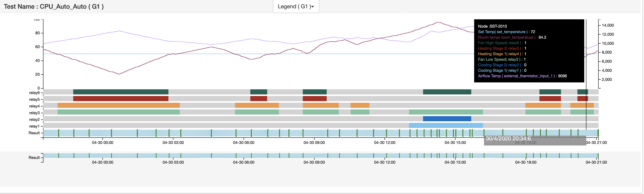Viewport: 644px width, 194px height.
Task: Click the 14,000 label on the right axis
Action: click(x=607, y=25)
